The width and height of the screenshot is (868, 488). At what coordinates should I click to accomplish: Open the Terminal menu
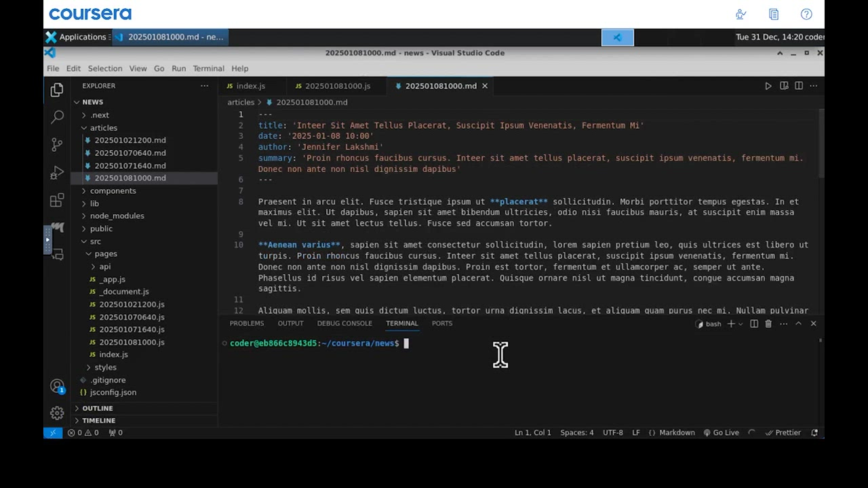pos(208,68)
